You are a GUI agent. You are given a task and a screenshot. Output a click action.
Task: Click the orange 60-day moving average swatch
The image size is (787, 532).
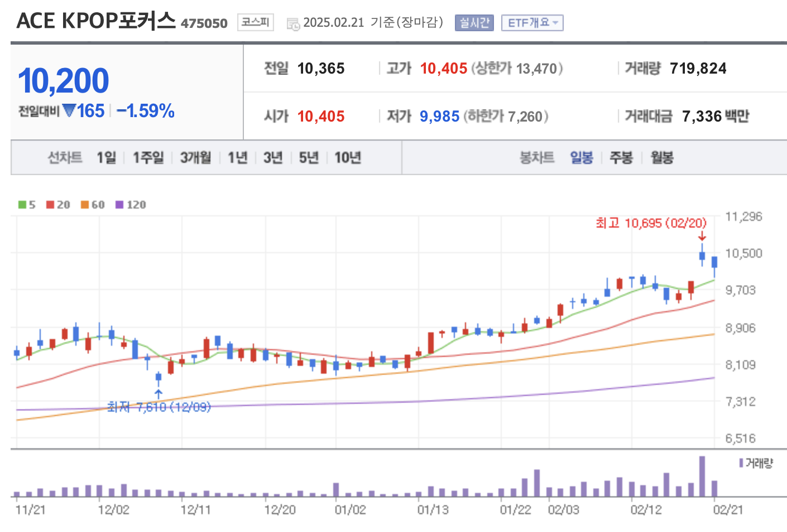tap(85, 205)
